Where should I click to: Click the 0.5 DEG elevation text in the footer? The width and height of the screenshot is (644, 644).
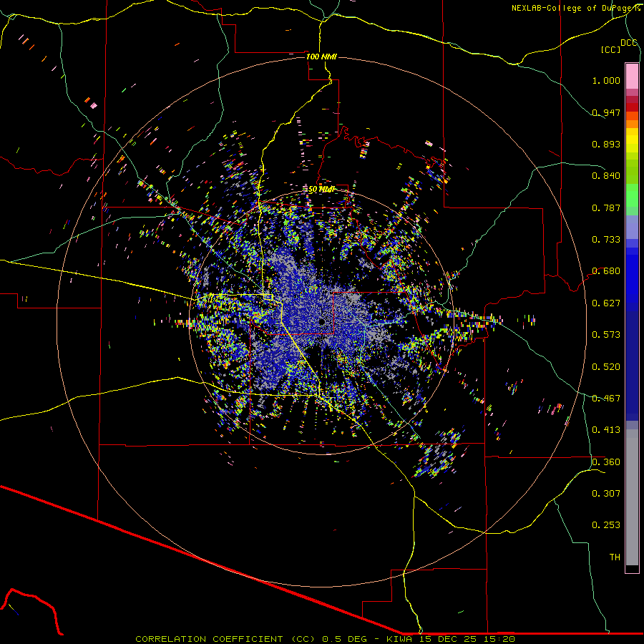pyautogui.click(x=345, y=639)
